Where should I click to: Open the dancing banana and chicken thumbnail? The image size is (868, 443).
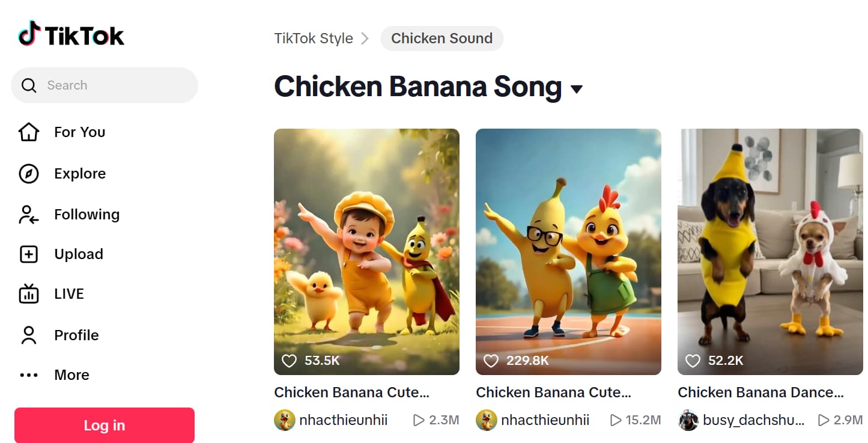[x=568, y=251]
